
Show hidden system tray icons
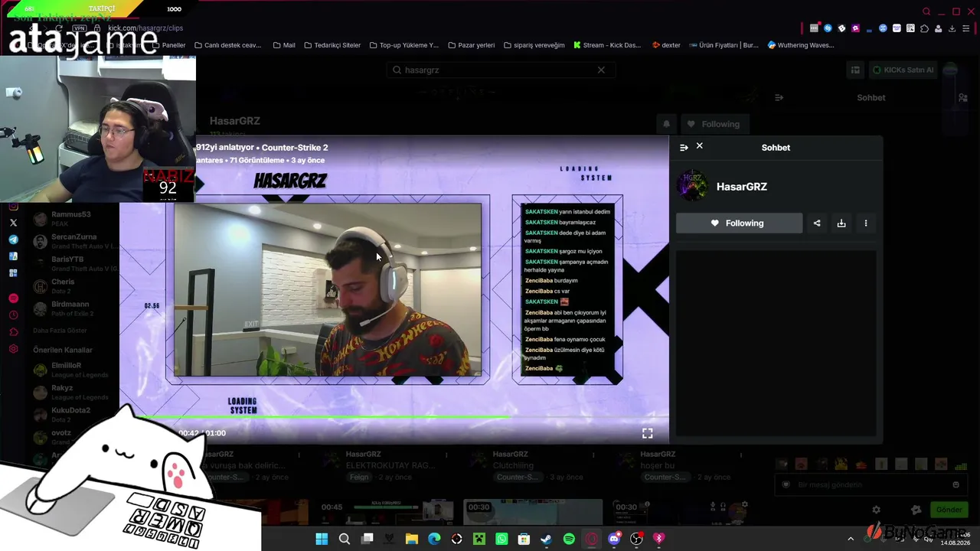(x=851, y=539)
